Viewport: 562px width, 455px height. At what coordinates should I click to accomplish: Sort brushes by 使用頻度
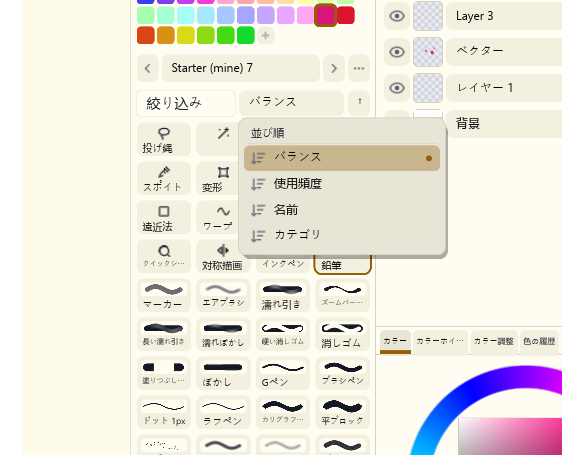[x=342, y=184]
